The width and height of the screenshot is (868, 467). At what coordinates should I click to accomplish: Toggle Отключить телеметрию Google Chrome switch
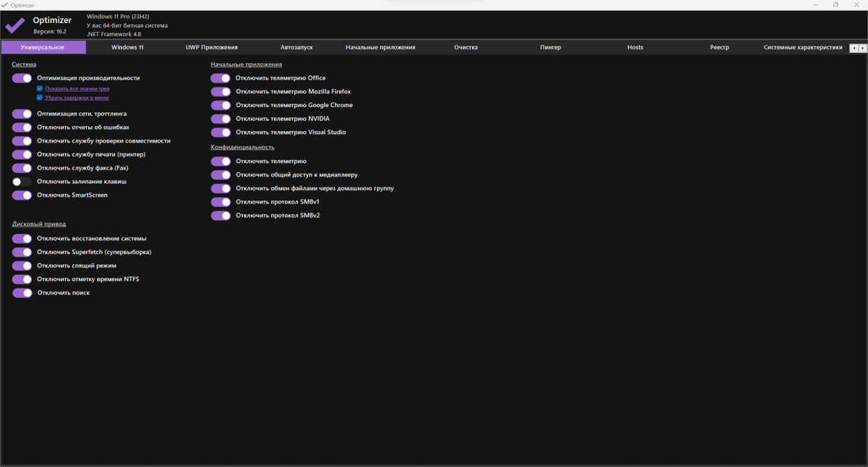tap(221, 106)
